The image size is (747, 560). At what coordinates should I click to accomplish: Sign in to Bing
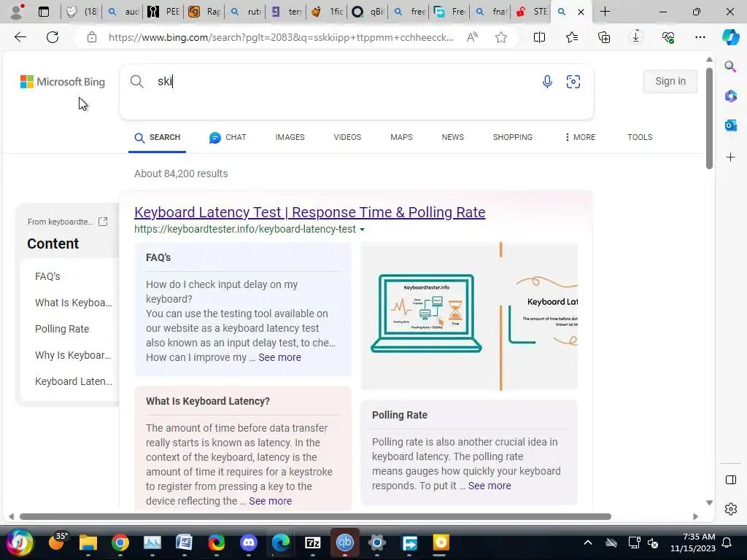coord(670,82)
